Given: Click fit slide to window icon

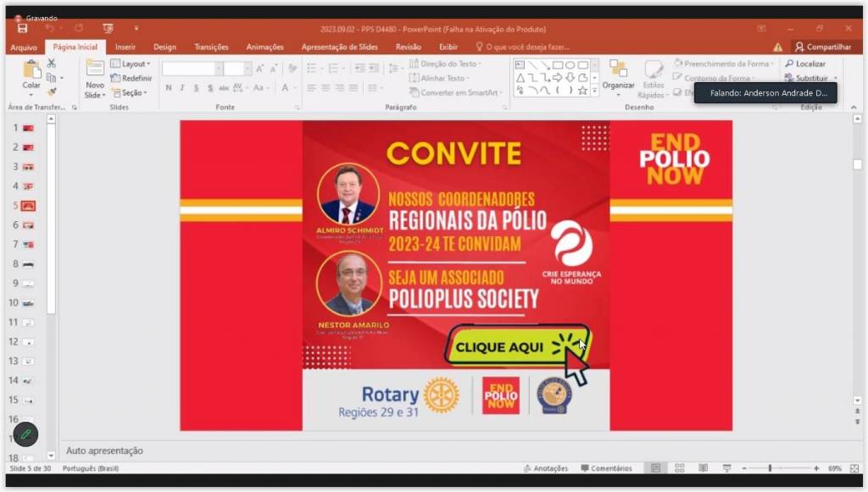Looking at the screenshot, I should tap(853, 468).
